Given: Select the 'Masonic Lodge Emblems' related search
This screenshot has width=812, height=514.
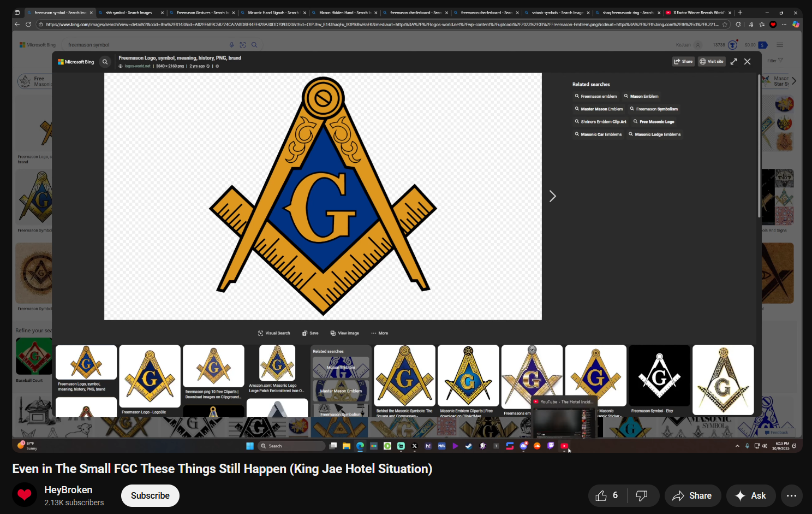Looking at the screenshot, I should [x=655, y=134].
